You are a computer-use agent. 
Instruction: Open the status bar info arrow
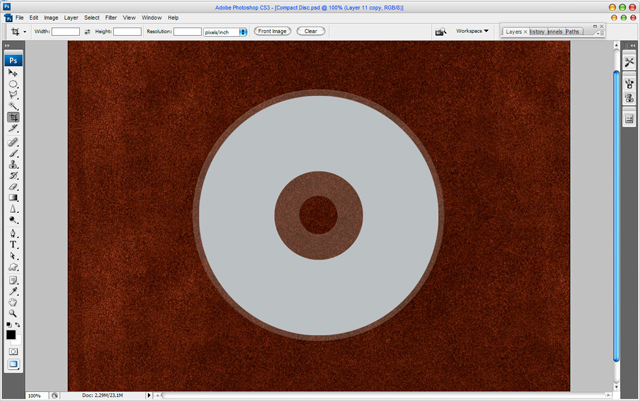tap(149, 395)
